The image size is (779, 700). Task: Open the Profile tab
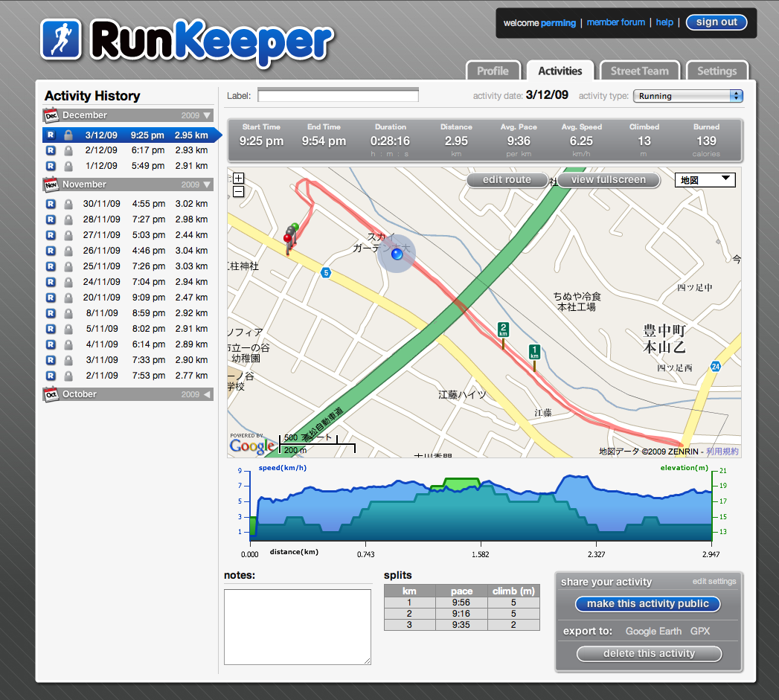tap(493, 71)
